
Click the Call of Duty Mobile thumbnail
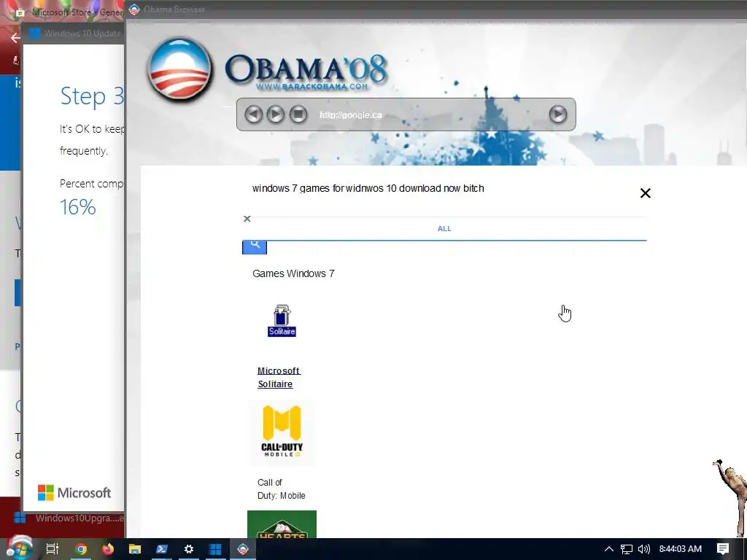tap(282, 432)
